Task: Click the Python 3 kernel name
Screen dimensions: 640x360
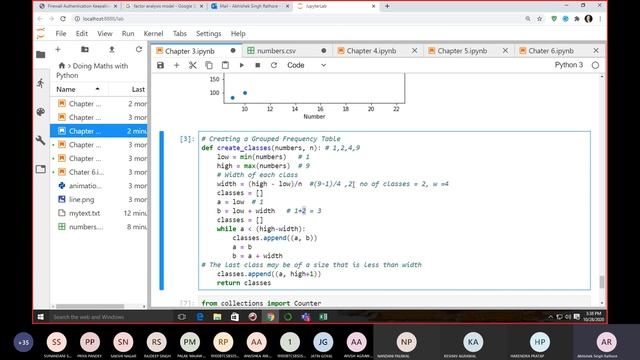Action: pos(569,65)
